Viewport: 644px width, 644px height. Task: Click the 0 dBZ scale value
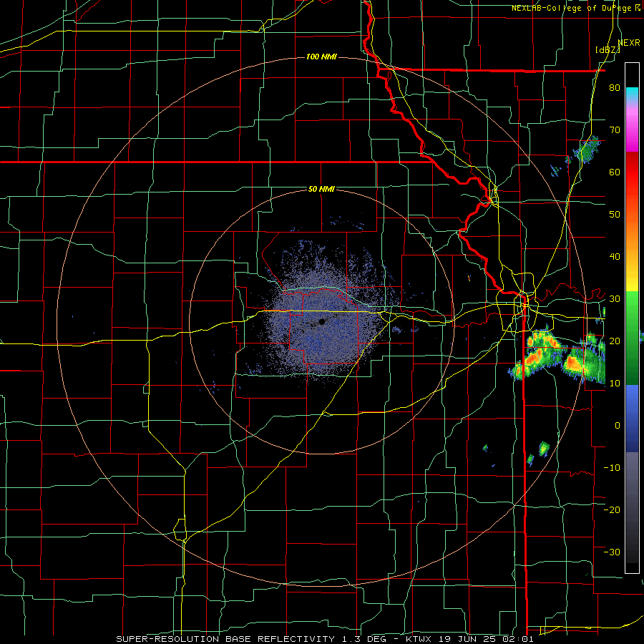point(618,426)
